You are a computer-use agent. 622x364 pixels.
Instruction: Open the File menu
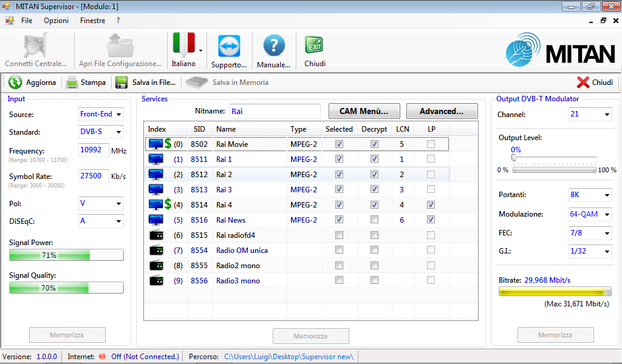pos(27,21)
